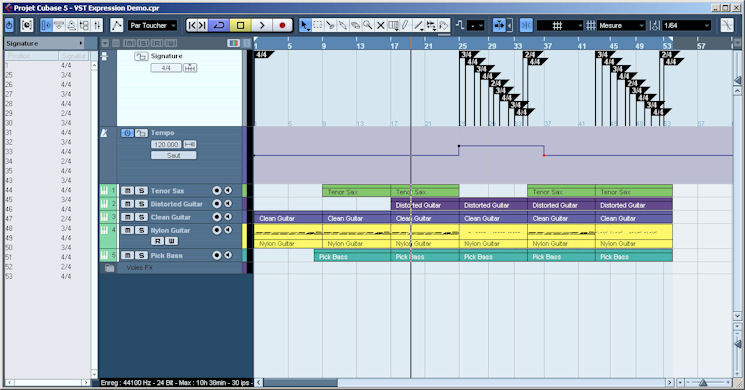The image size is (745, 390).
Task: Record-enable the Pick Bass track
Action: click(217, 255)
